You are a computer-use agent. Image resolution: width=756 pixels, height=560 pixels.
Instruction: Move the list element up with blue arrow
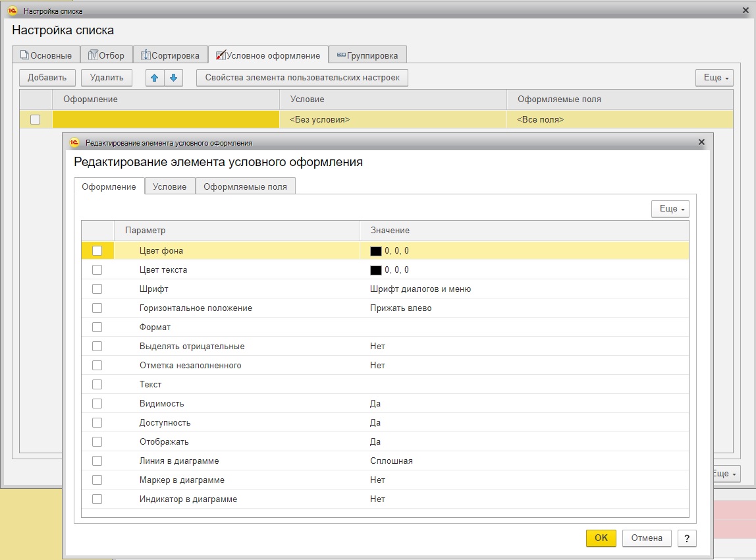pos(155,78)
